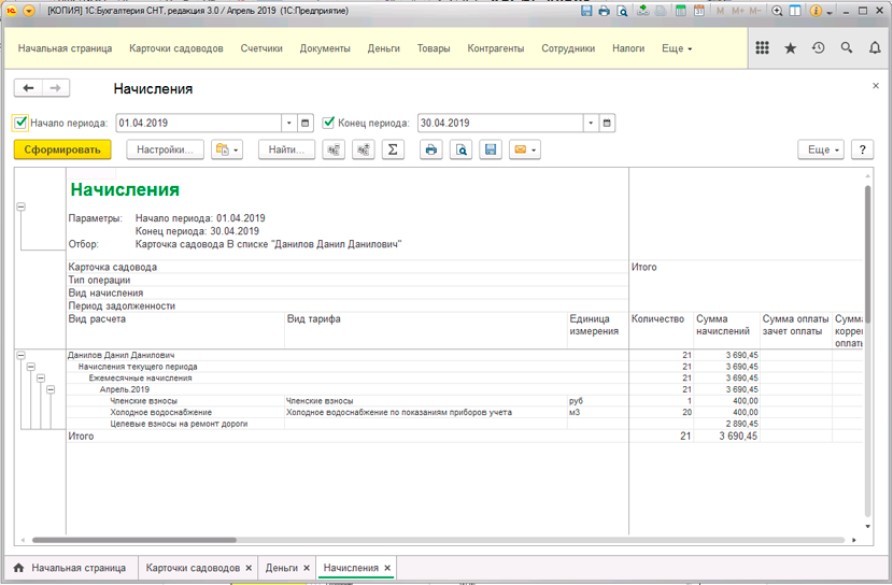Toggle the Конец периода checkbox
892x585 pixels.
[328, 123]
